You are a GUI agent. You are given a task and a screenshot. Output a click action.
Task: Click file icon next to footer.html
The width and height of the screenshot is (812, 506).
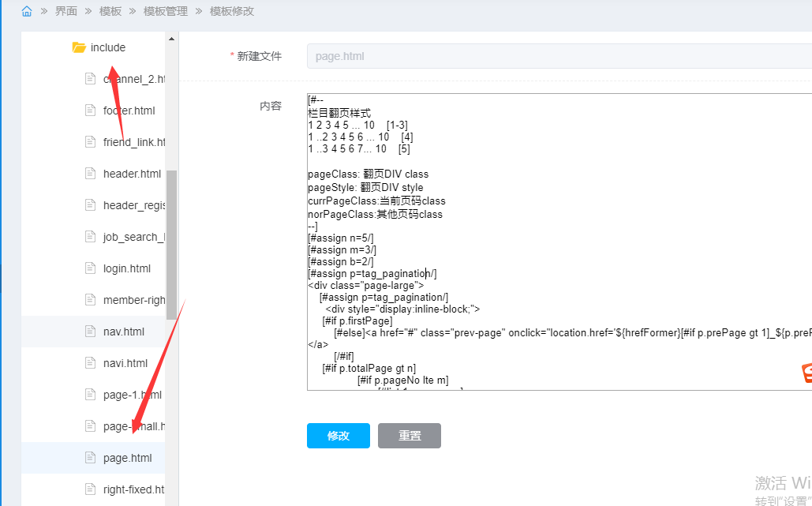click(90, 111)
